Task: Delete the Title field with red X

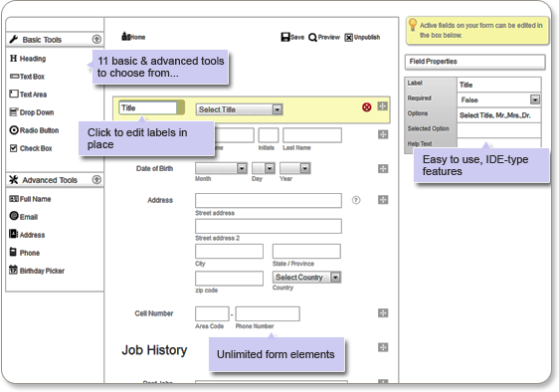Action: click(x=366, y=107)
